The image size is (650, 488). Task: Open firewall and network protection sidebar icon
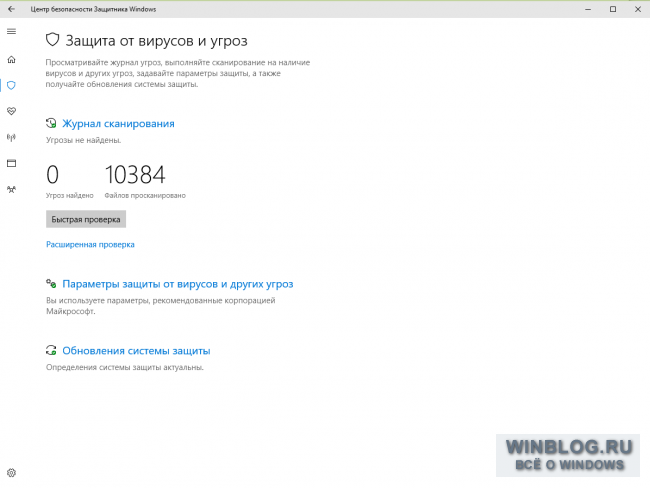pos(11,137)
